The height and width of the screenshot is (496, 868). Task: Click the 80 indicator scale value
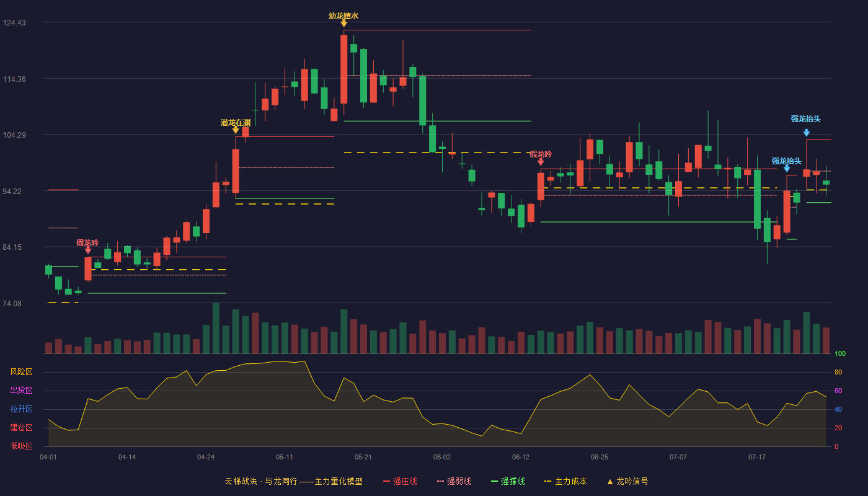(838, 373)
